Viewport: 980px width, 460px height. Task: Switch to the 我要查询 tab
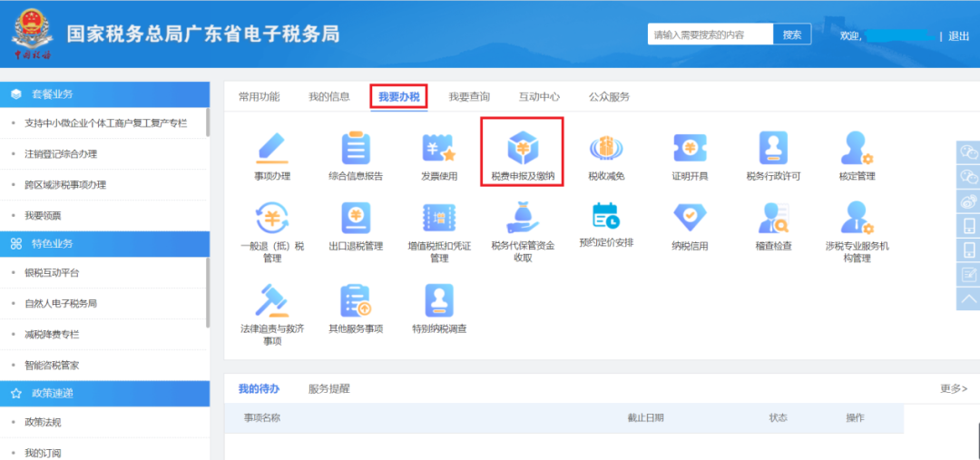pyautogui.click(x=469, y=97)
